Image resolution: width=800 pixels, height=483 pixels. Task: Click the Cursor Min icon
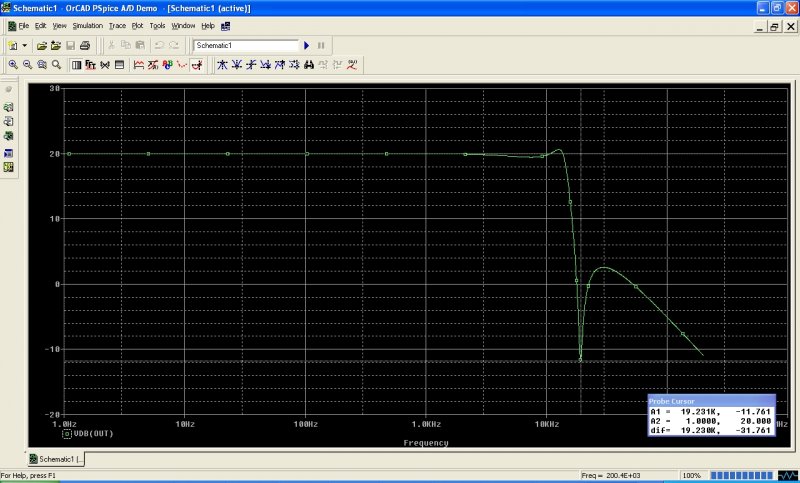click(x=265, y=65)
